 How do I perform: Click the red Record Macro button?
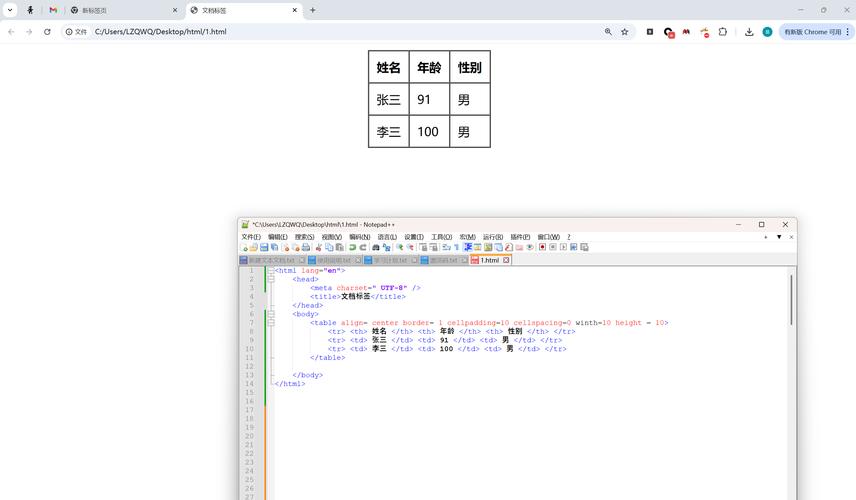point(542,247)
